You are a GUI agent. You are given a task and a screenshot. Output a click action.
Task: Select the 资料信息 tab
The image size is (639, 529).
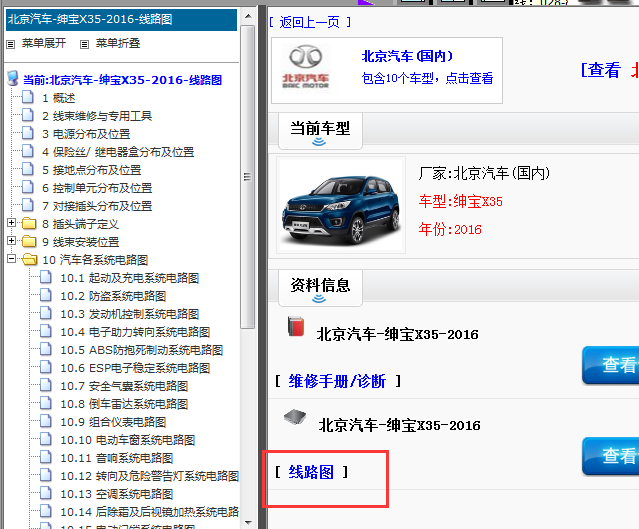click(320, 288)
